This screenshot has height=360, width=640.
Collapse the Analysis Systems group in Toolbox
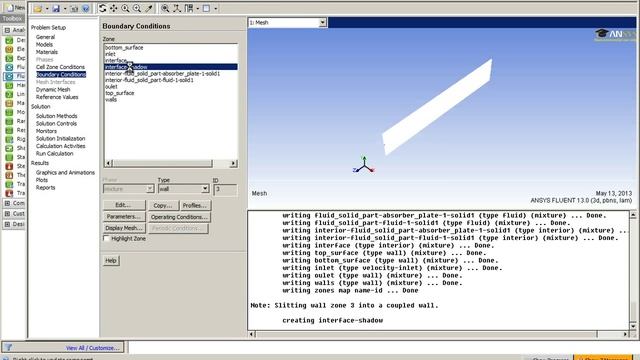coord(7,30)
